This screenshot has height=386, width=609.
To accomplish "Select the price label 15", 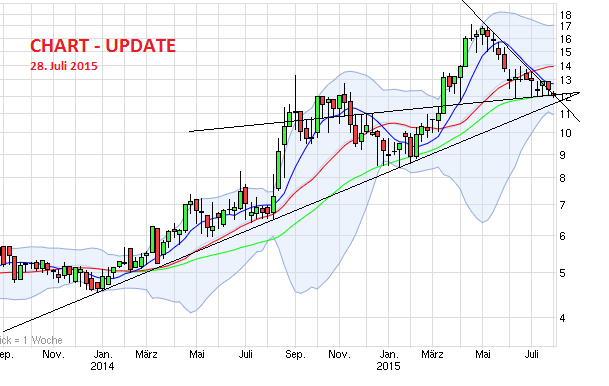I will click(566, 52).
